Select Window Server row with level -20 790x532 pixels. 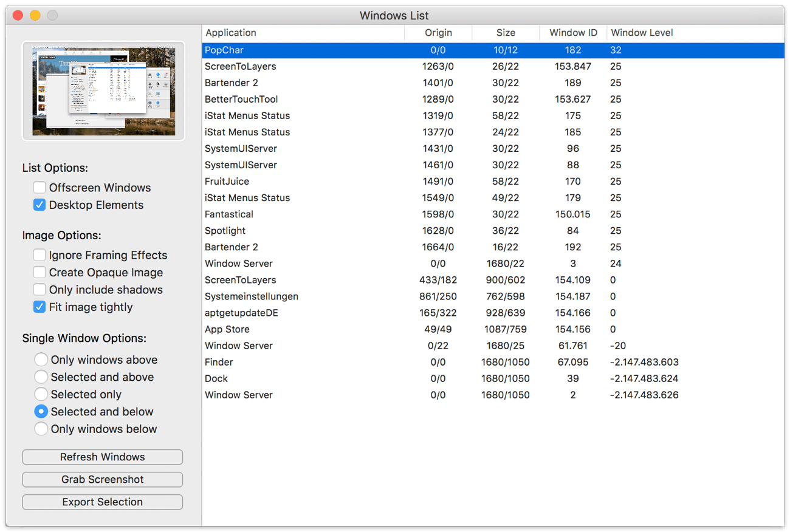pyautogui.click(x=493, y=345)
